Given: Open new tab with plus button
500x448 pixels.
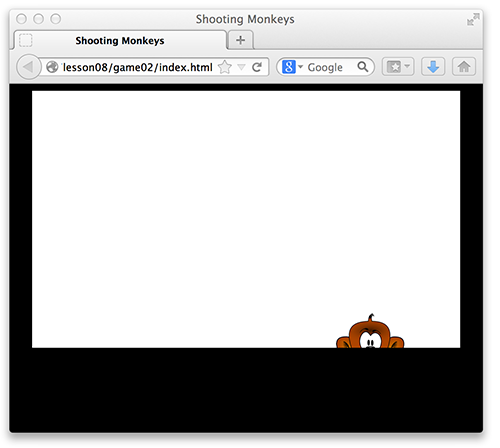Looking at the screenshot, I should (x=240, y=40).
